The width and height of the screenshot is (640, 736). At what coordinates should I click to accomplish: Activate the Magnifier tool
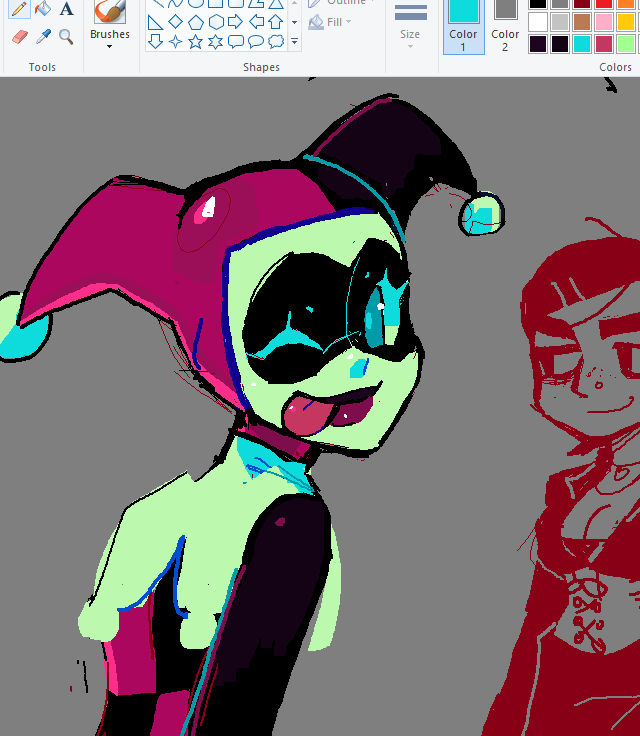[x=66, y=37]
